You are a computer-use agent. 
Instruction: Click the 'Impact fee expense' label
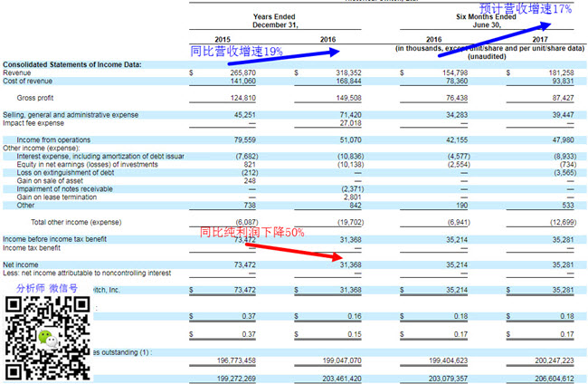pos(33,123)
